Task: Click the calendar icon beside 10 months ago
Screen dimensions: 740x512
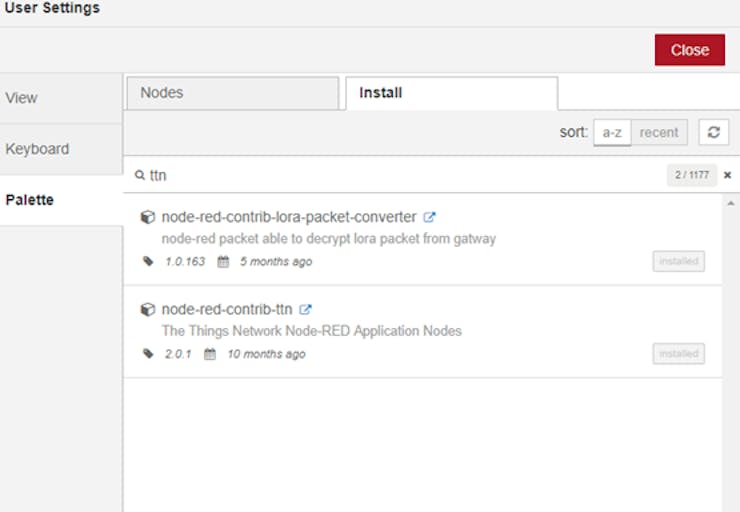Action: point(210,354)
